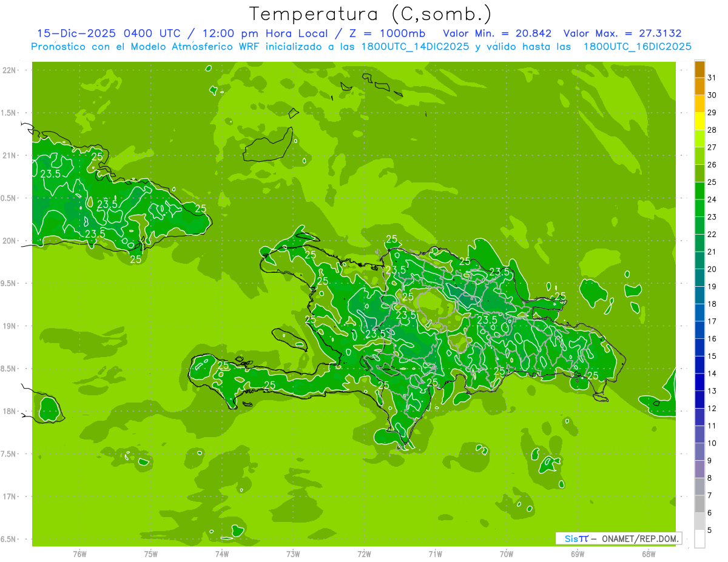Click the "Temperatura (C,somb.)" map title

click(x=371, y=13)
